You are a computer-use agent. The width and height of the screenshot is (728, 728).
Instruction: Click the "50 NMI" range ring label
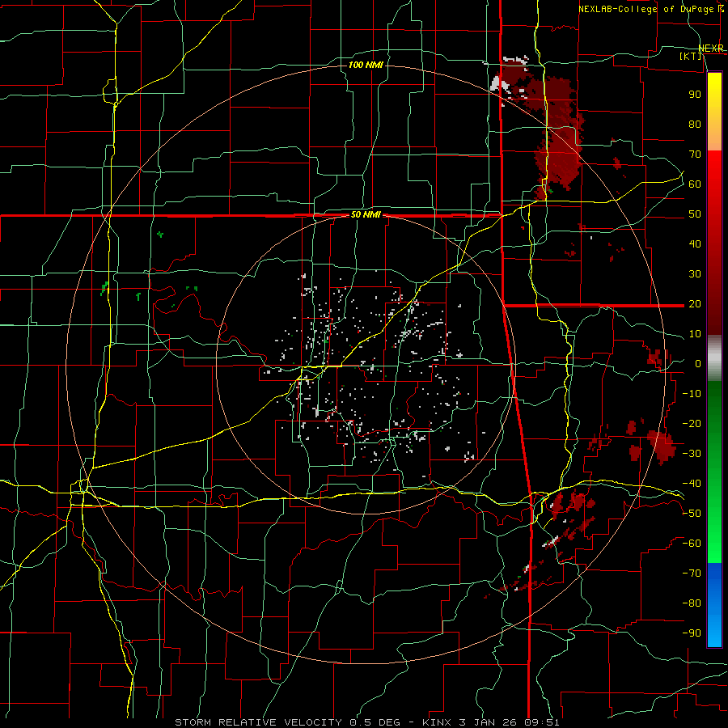pos(366,214)
